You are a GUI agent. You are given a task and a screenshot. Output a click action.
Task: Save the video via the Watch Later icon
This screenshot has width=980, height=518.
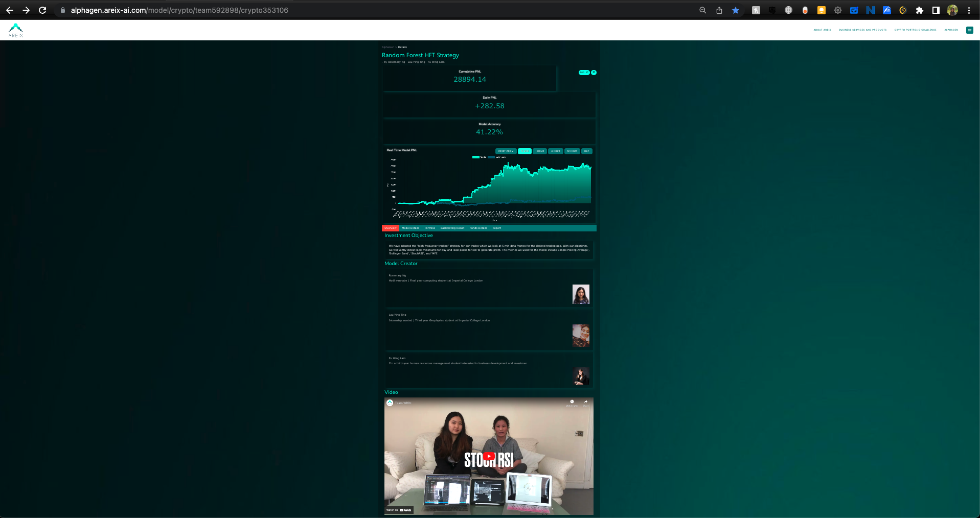click(x=572, y=402)
